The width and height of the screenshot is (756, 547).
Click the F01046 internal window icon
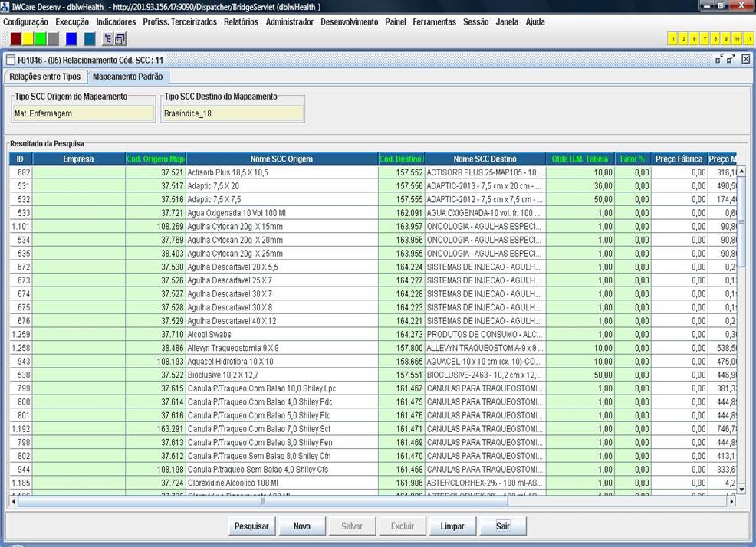tap(11, 60)
